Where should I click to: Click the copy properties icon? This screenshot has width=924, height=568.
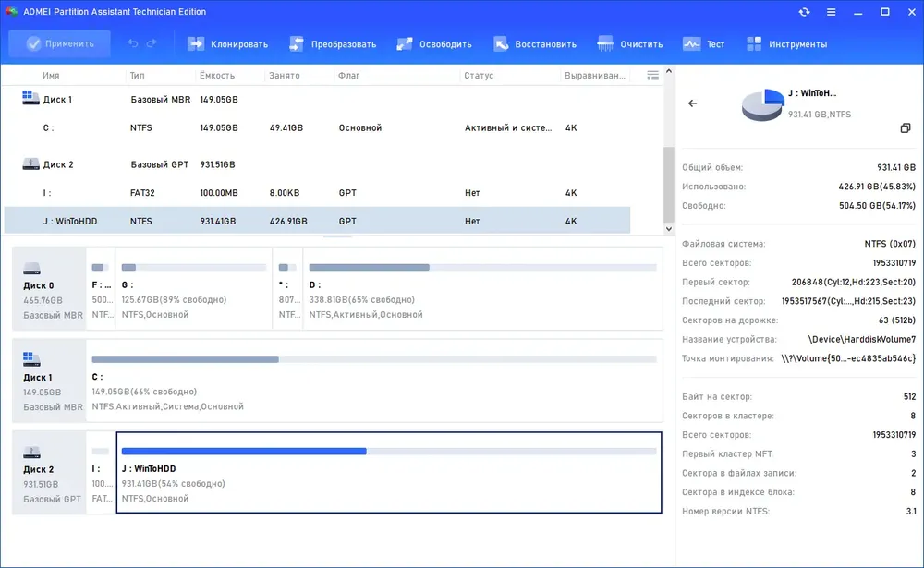[906, 127]
